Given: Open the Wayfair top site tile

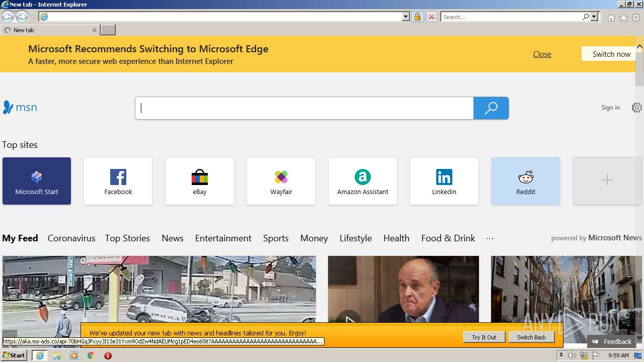Looking at the screenshot, I should [x=281, y=181].
